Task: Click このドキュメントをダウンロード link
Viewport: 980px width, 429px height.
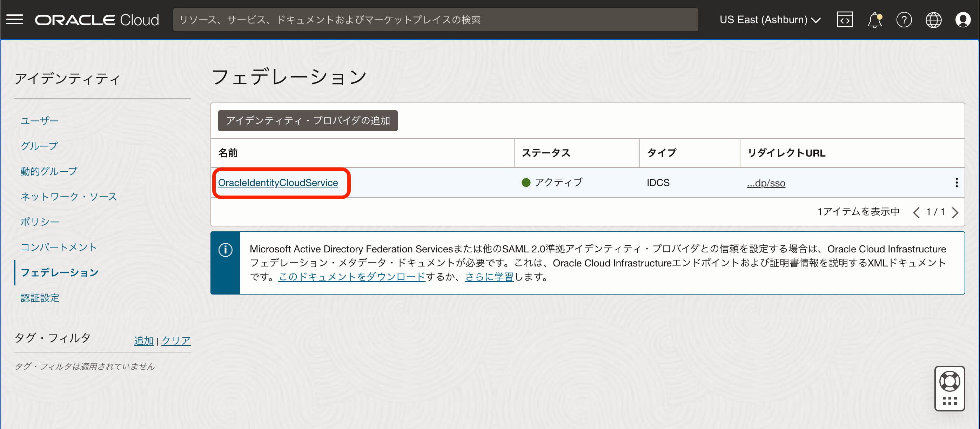Action: click(351, 277)
